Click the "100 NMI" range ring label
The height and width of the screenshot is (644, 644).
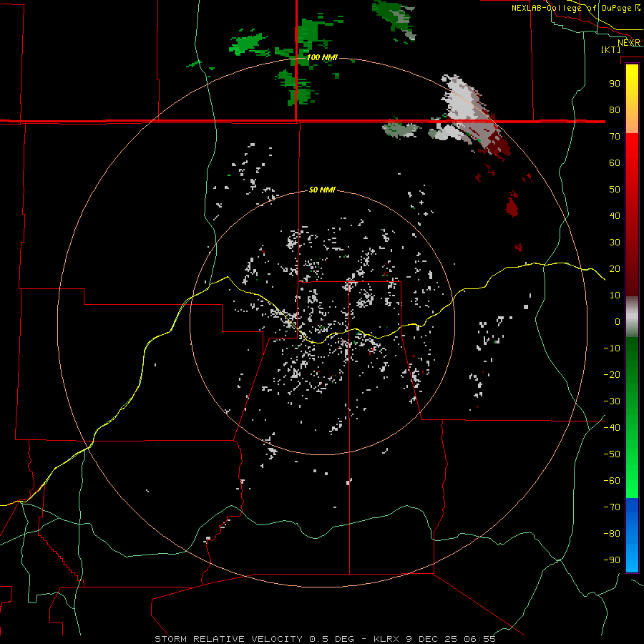point(323,57)
